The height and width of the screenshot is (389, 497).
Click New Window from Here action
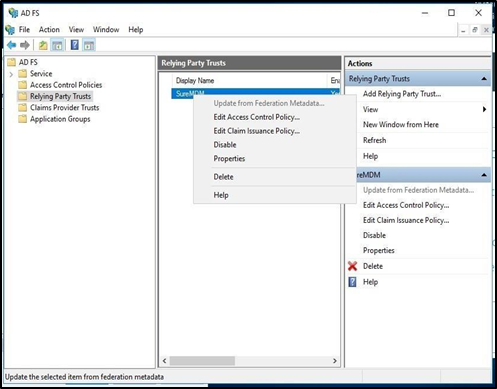tap(401, 125)
